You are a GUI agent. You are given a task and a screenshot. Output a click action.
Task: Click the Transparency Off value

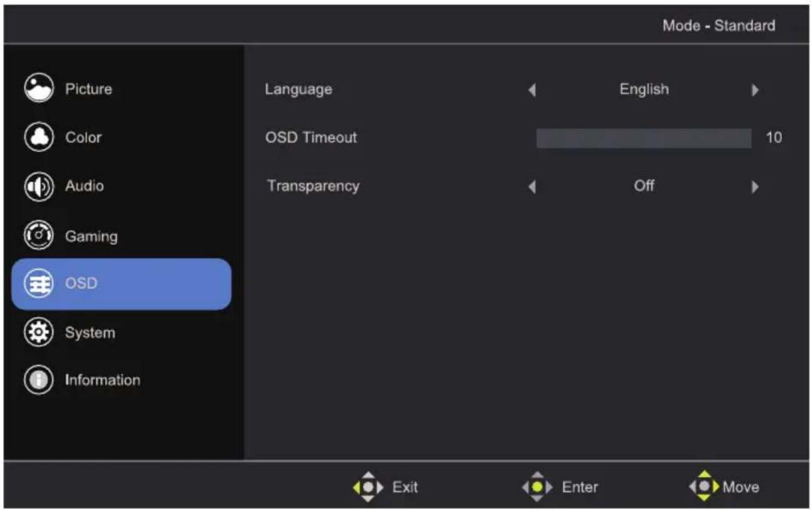[x=644, y=186]
